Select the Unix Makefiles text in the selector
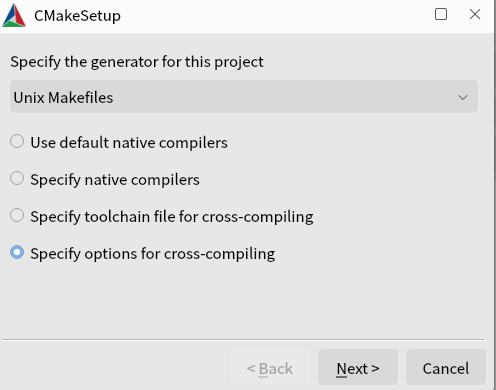This screenshot has height=390, width=496. pyautogui.click(x=63, y=98)
